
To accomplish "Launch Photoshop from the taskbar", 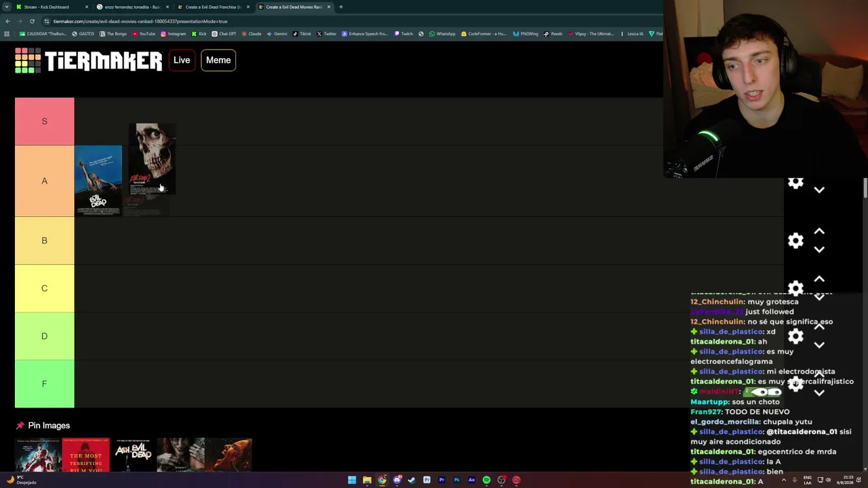I will tap(456, 480).
